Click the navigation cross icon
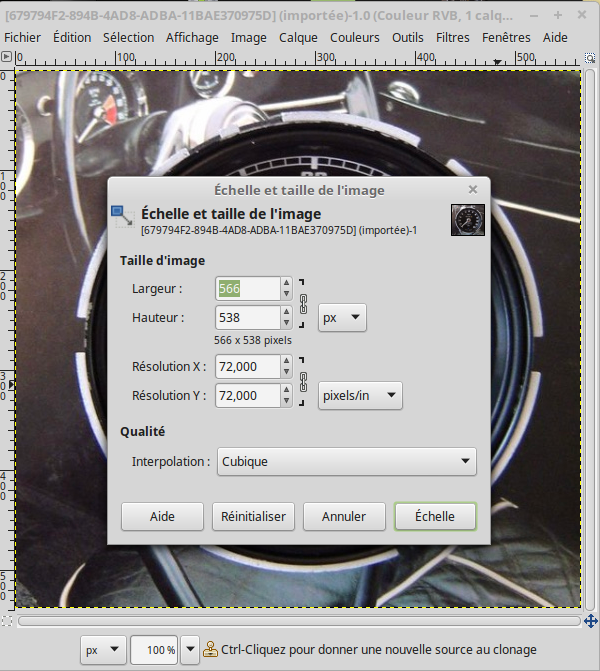 [x=591, y=621]
